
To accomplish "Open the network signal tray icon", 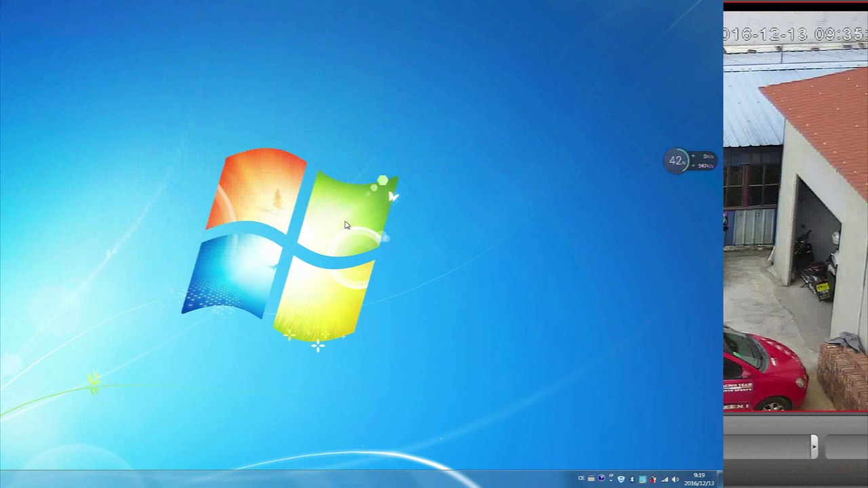I will click(664, 479).
